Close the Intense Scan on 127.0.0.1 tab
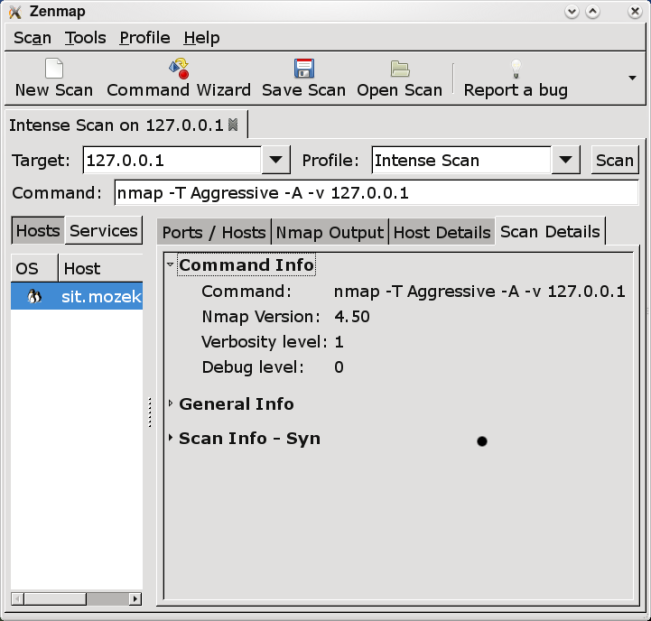 233,125
